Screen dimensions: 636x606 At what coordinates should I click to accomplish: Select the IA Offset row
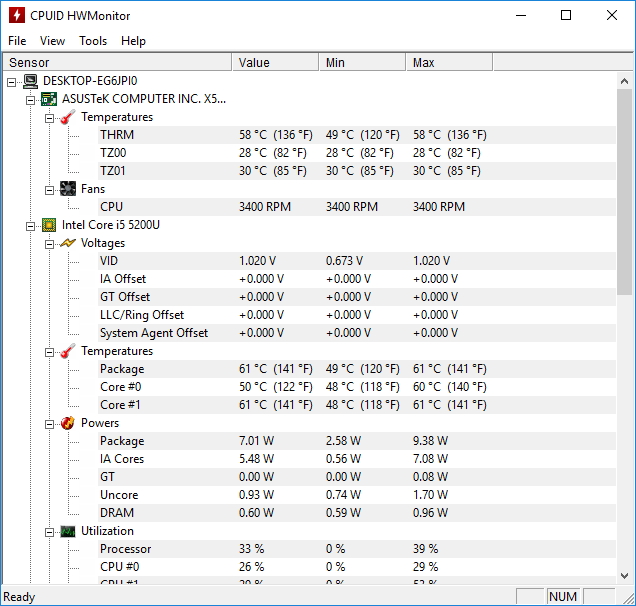pos(357,279)
